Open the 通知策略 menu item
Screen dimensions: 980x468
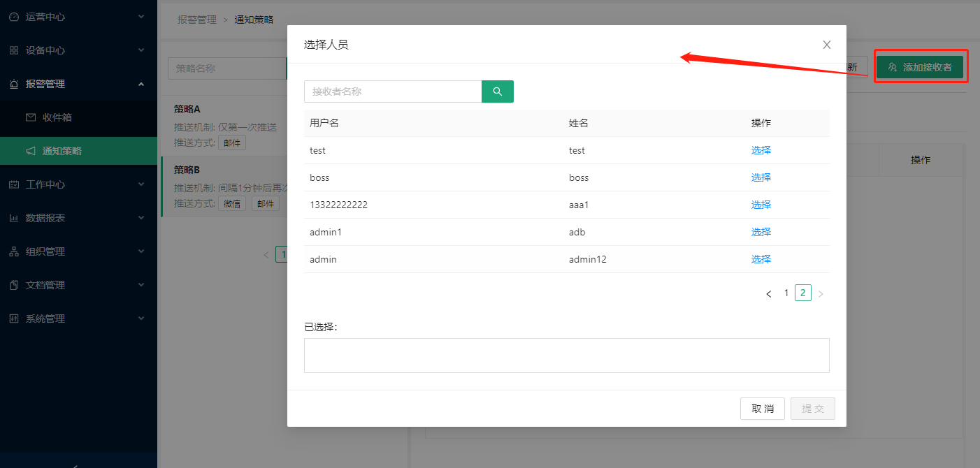[62, 151]
